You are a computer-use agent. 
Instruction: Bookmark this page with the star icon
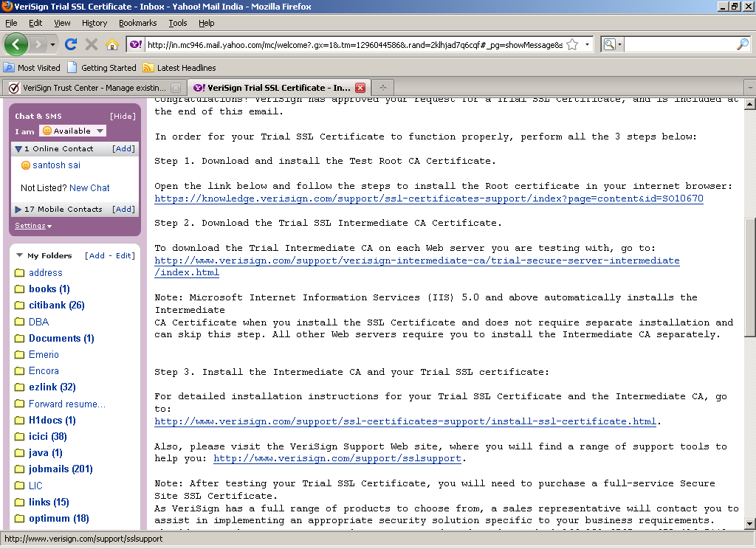pos(572,45)
